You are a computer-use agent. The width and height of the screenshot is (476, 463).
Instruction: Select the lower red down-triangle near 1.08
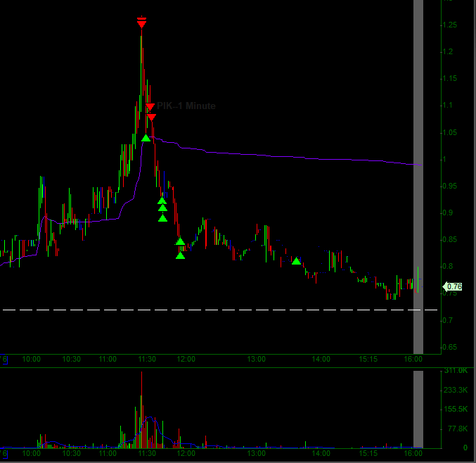click(151, 118)
